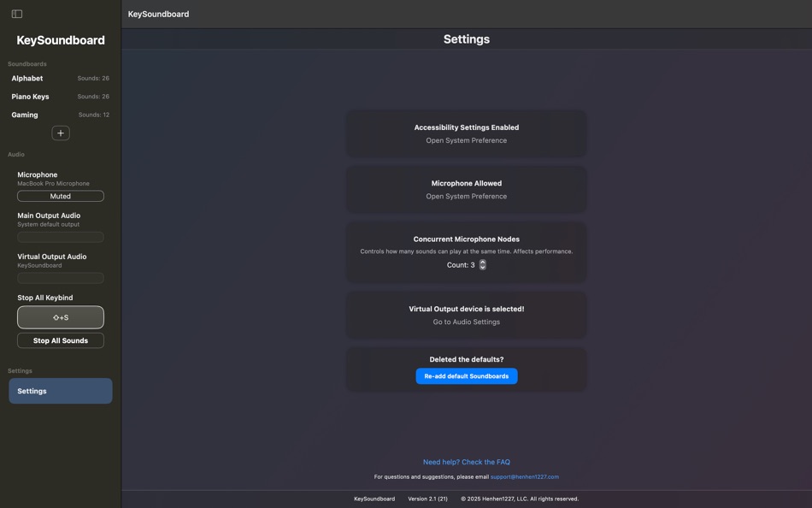
Task: Open the Alphabet soundboard
Action: click(60, 79)
